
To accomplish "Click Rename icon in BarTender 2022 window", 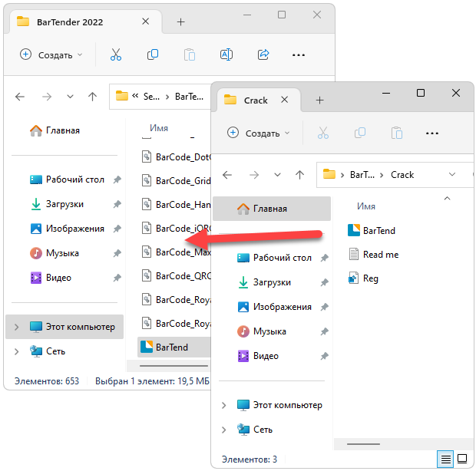I will (x=226, y=54).
